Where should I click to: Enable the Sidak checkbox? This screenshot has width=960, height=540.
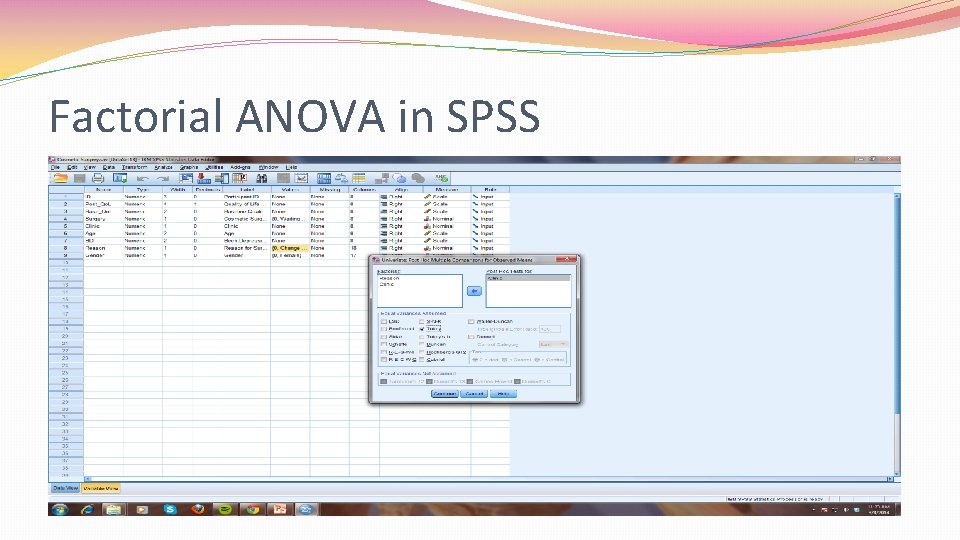(x=384, y=337)
